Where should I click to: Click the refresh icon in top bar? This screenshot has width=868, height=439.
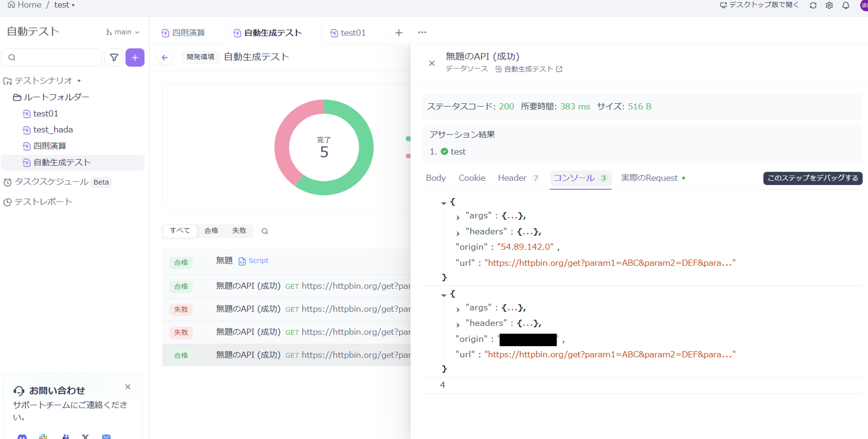click(813, 5)
